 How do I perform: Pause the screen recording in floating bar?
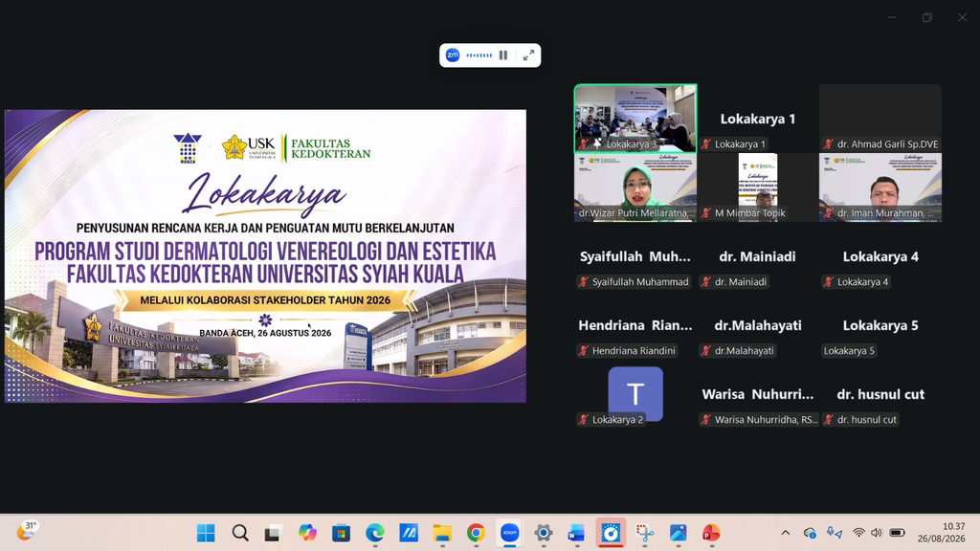pos(503,55)
